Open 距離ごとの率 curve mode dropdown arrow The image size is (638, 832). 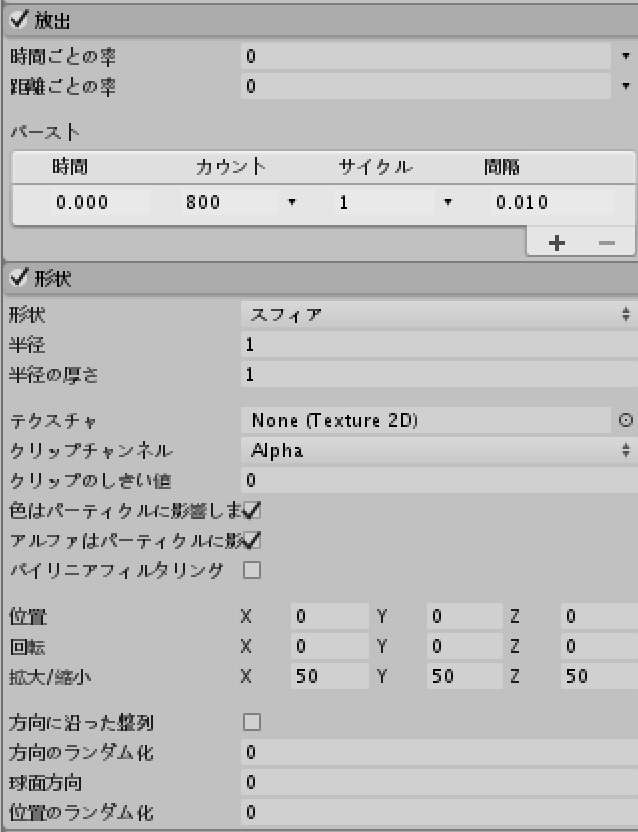point(626,87)
